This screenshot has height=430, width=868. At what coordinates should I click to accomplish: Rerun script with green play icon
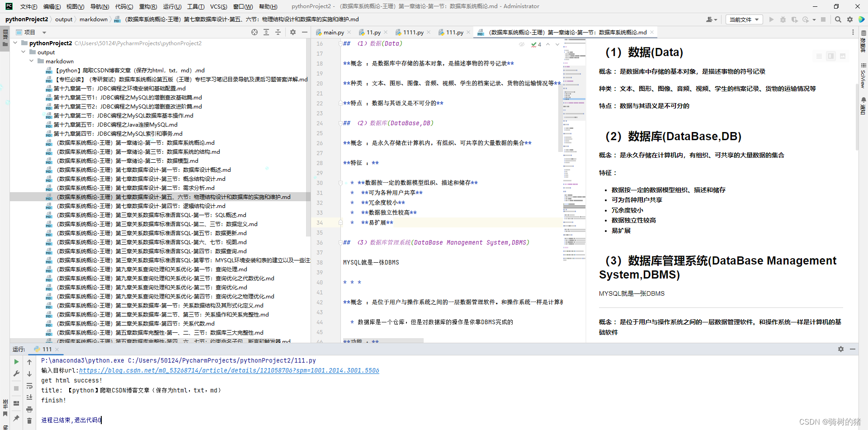point(16,362)
